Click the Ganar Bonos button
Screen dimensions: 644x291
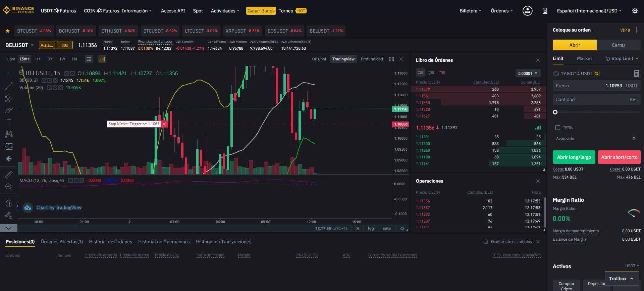[261, 11]
